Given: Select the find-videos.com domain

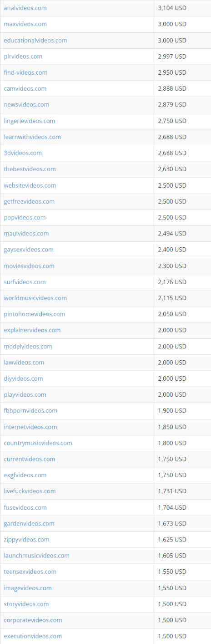Looking at the screenshot, I should (x=25, y=72).
